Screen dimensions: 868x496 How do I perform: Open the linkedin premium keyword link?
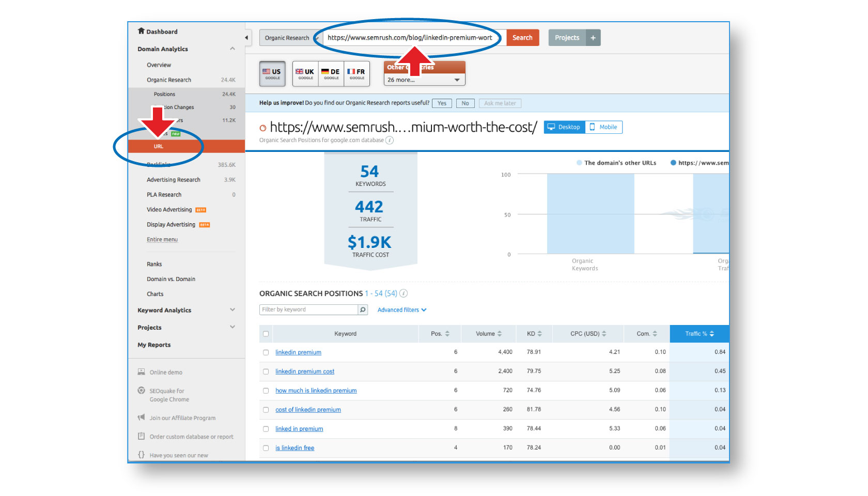point(298,352)
